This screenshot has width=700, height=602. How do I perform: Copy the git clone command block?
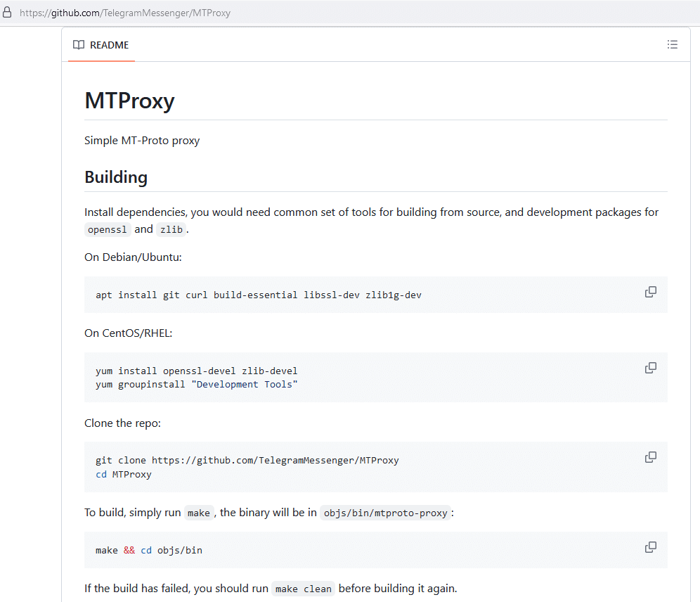(x=650, y=457)
